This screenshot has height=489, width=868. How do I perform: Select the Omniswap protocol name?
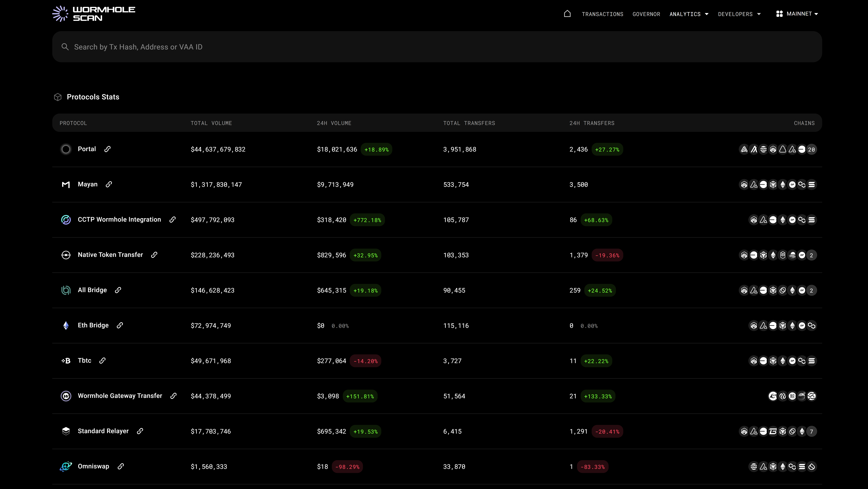click(x=93, y=466)
